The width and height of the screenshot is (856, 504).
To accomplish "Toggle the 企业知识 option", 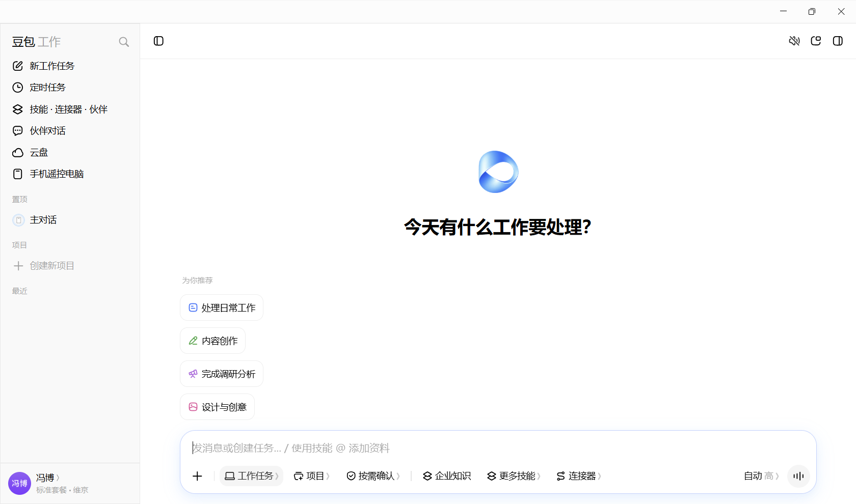I will pos(447,476).
